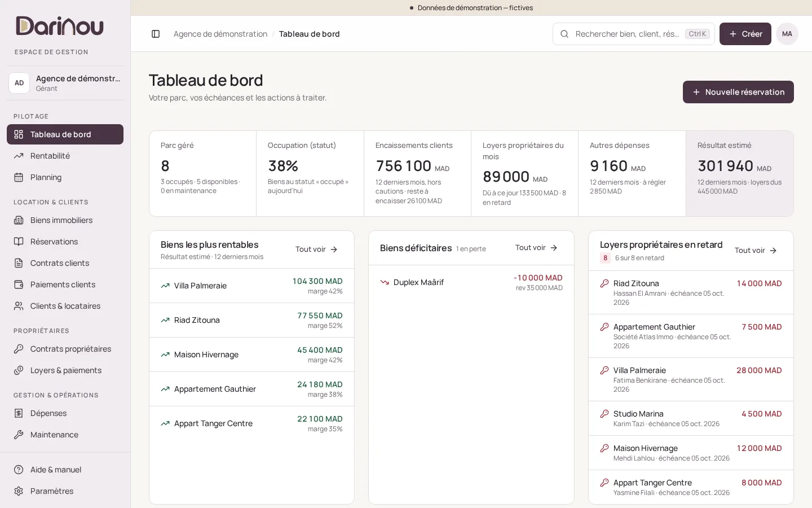The image size is (812, 508).
Task: Click the Maintenance wrench icon
Action: click(x=19, y=435)
